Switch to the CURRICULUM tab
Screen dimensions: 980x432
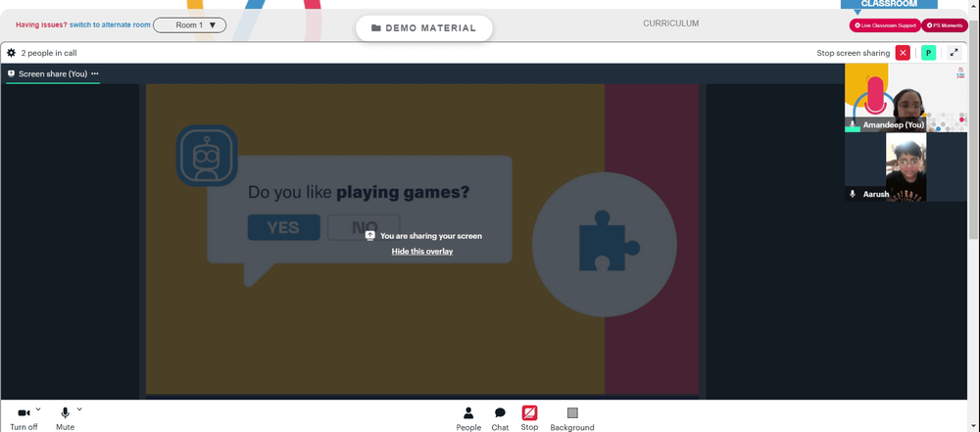pyautogui.click(x=670, y=24)
